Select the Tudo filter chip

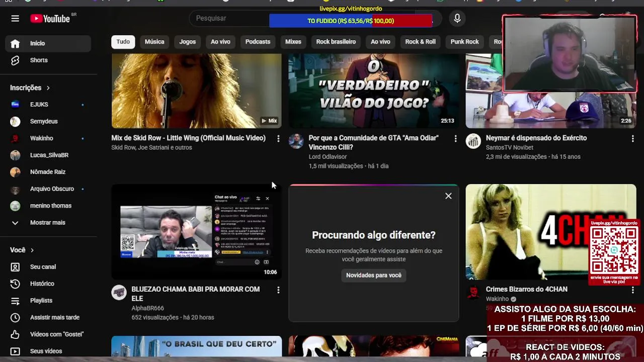coord(123,42)
